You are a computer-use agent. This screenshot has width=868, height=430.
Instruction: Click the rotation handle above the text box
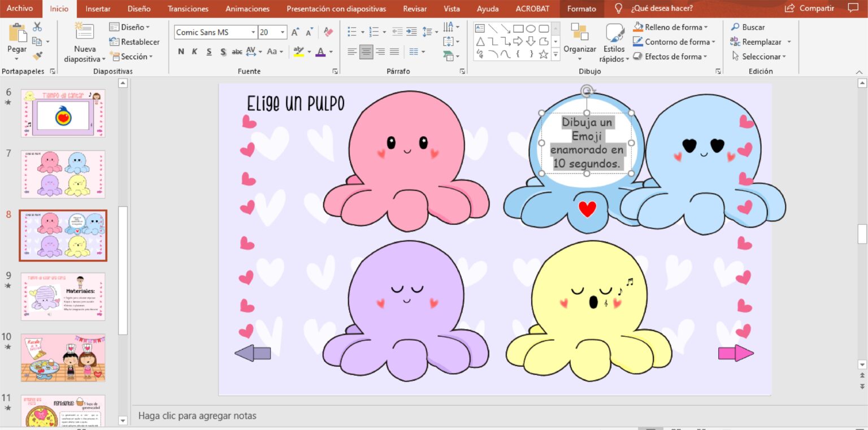click(x=587, y=90)
